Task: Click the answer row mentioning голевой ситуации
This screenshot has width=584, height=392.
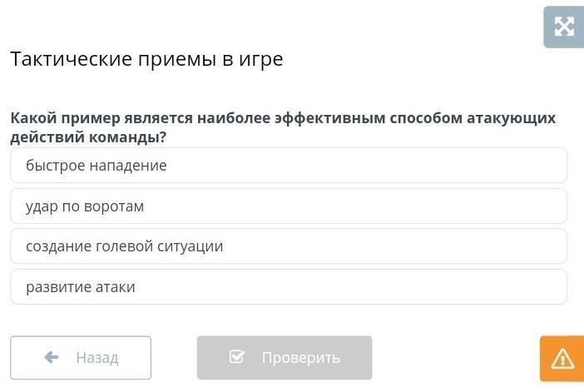Action: (289, 246)
